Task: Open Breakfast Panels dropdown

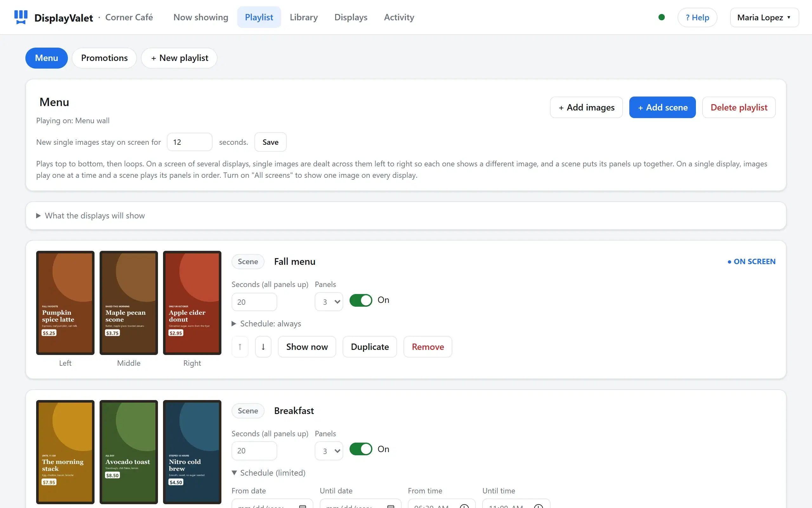Action: point(329,451)
